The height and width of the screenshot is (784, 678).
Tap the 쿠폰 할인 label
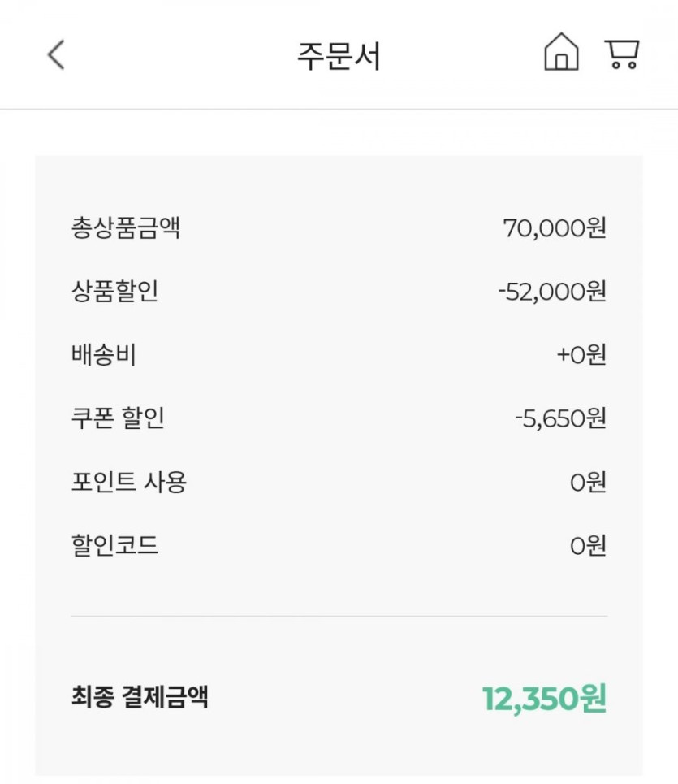pos(119,418)
